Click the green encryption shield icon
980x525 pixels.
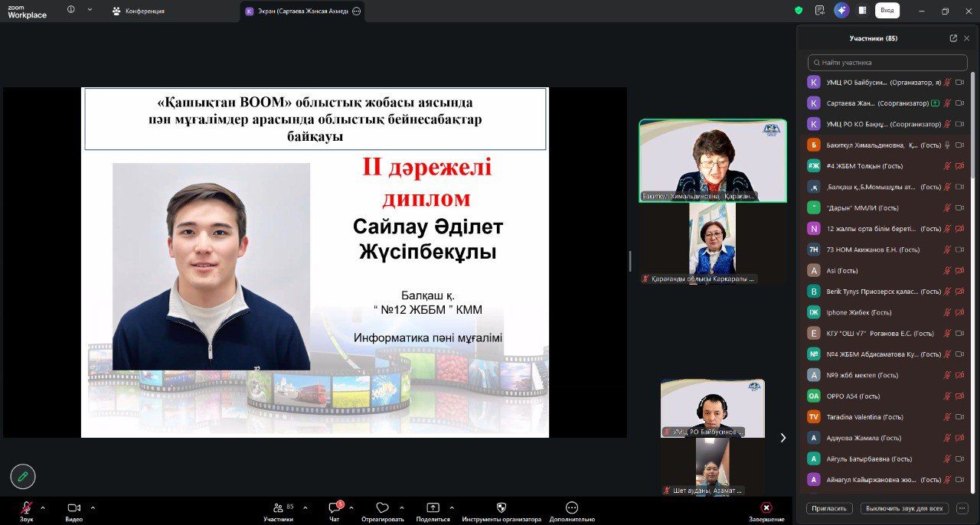click(799, 11)
